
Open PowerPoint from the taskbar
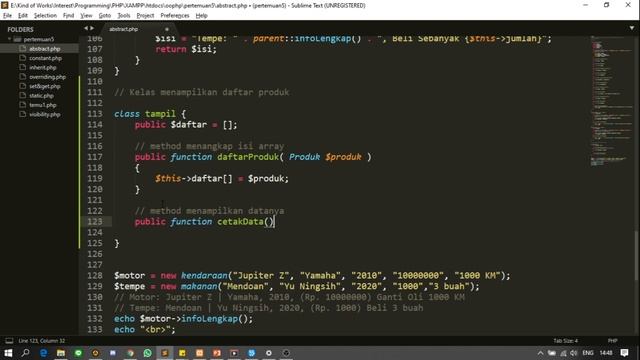[217, 353]
